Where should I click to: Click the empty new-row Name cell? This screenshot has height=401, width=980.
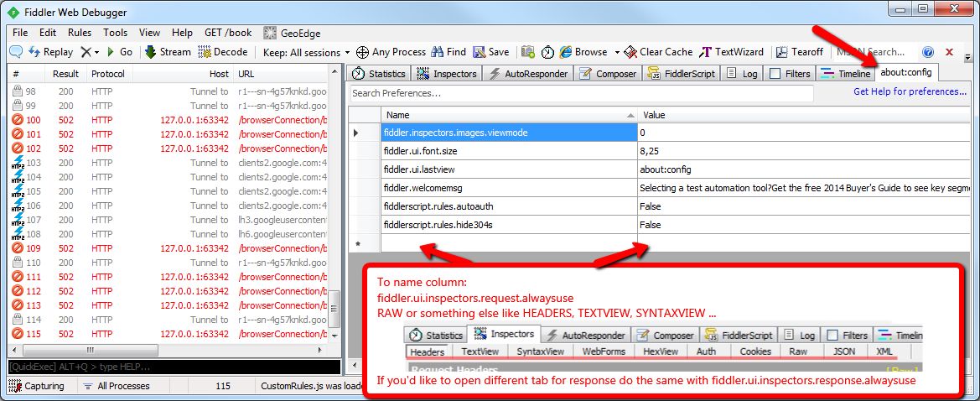pyautogui.click(x=510, y=242)
